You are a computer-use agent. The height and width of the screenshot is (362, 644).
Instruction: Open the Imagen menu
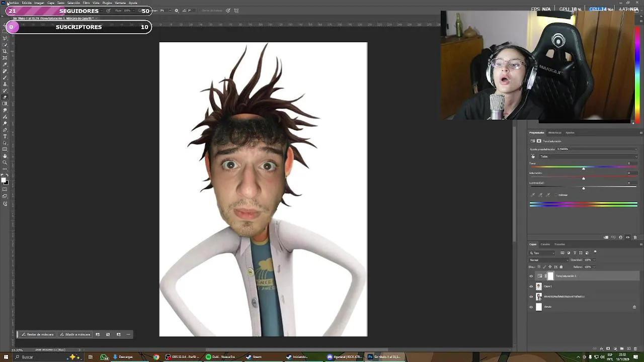39,3
